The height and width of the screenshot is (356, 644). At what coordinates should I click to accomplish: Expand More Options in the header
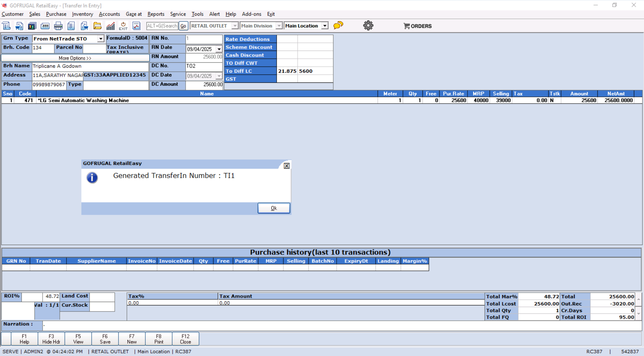pos(75,58)
